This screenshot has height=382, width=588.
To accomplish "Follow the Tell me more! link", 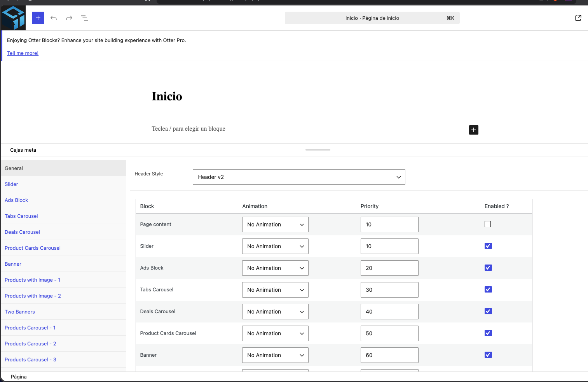I will point(23,53).
